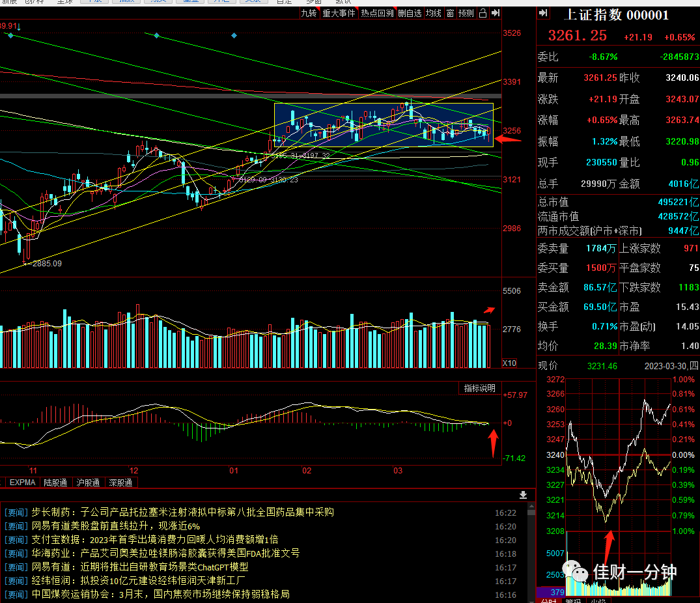Toggle the 均线 moving averages button
Screen dimensions: 700x603
coord(434,14)
